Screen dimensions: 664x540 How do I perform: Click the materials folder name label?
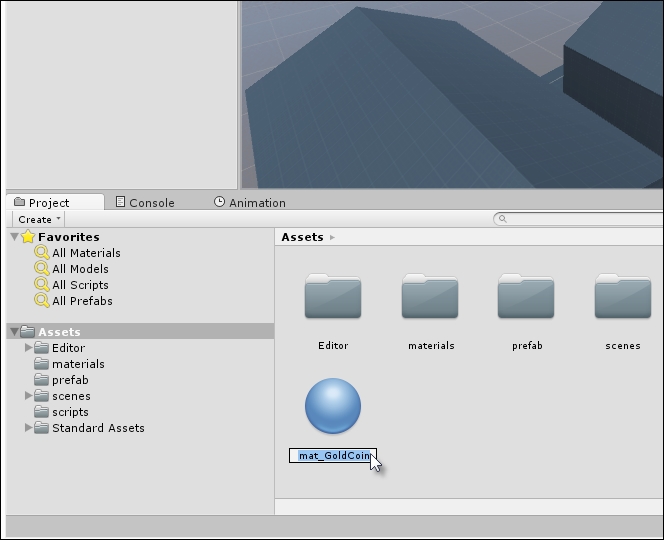(431, 346)
